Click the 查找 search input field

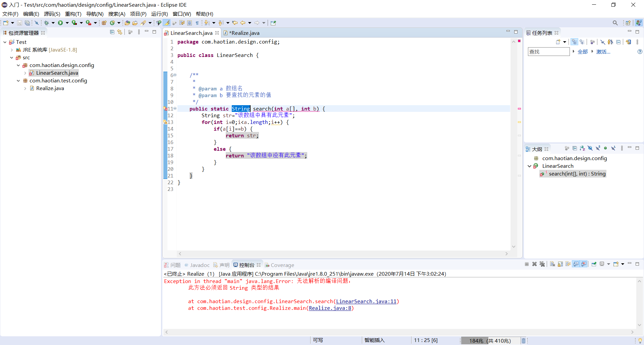(x=549, y=52)
